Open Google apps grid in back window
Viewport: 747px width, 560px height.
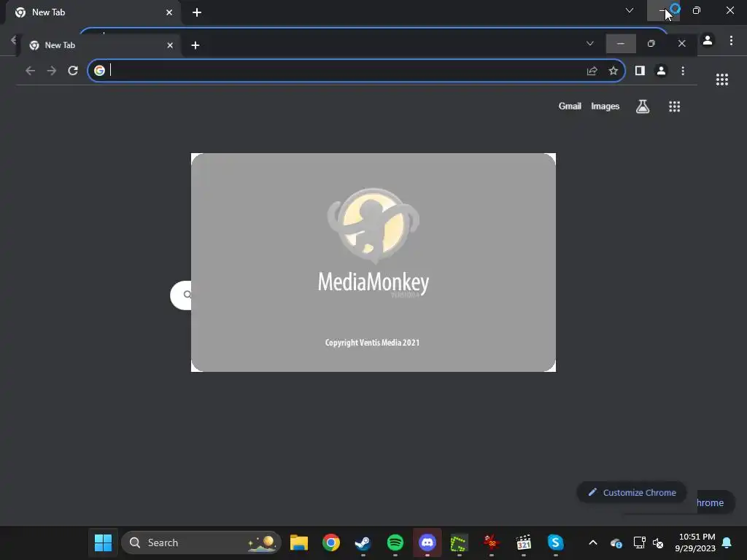click(722, 79)
